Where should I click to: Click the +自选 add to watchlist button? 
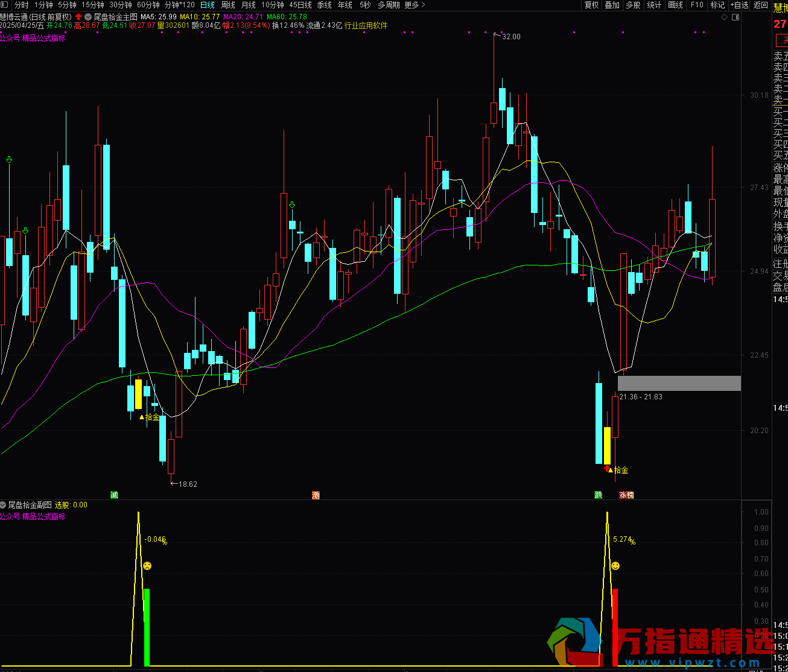pyautogui.click(x=739, y=5)
